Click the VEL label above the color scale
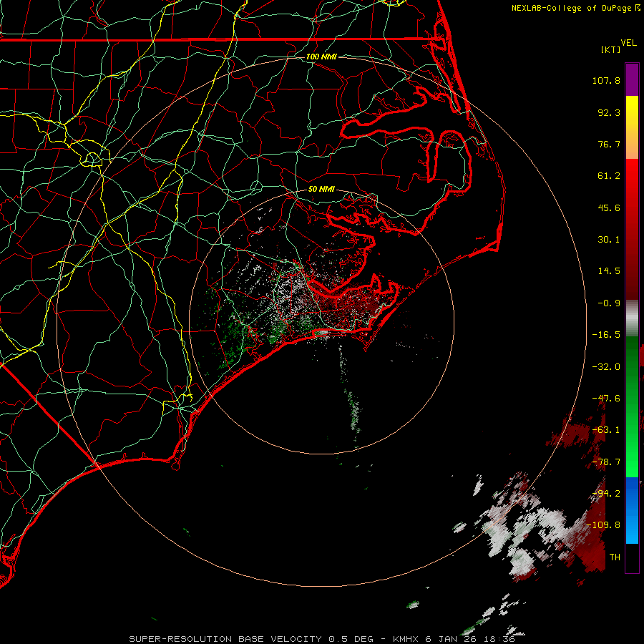 (629, 43)
